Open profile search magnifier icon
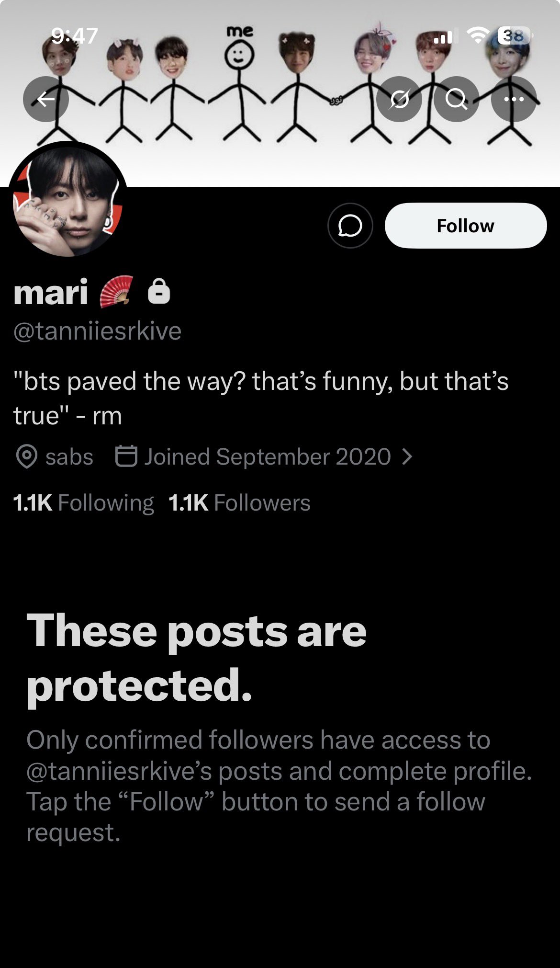Screen dimensions: 560x968 456,99
